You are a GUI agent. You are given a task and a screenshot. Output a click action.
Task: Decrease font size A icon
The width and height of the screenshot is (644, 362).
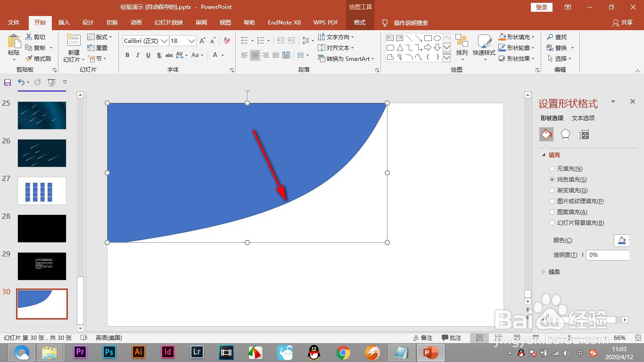(x=213, y=41)
